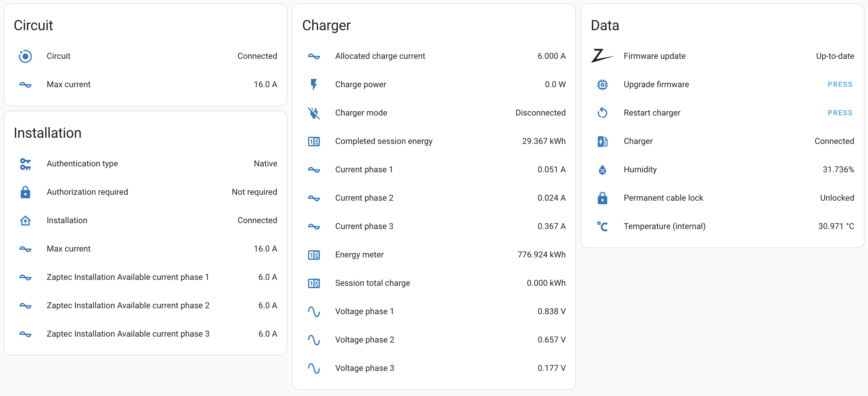Click the Permanent cable lock icon
Viewport: 868px width, 396px height.
tap(602, 198)
